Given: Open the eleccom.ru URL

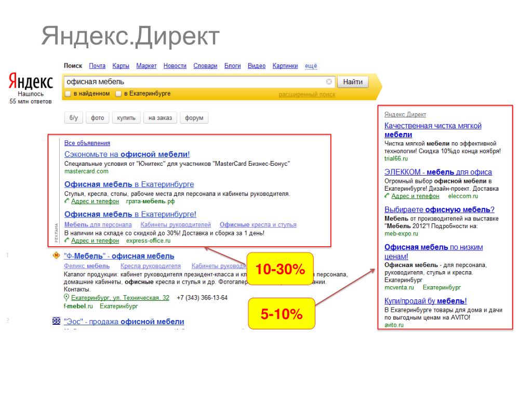Looking at the screenshot, I should coord(463,196).
